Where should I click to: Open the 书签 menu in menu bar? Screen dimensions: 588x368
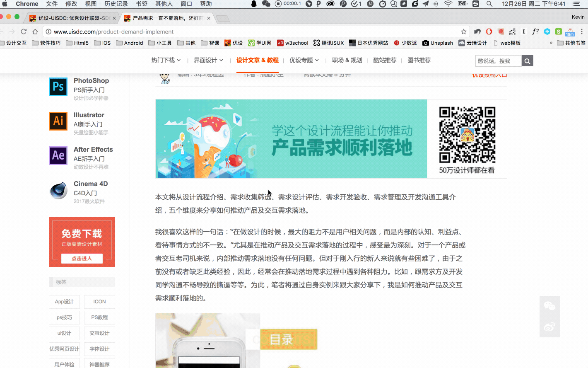(142, 4)
